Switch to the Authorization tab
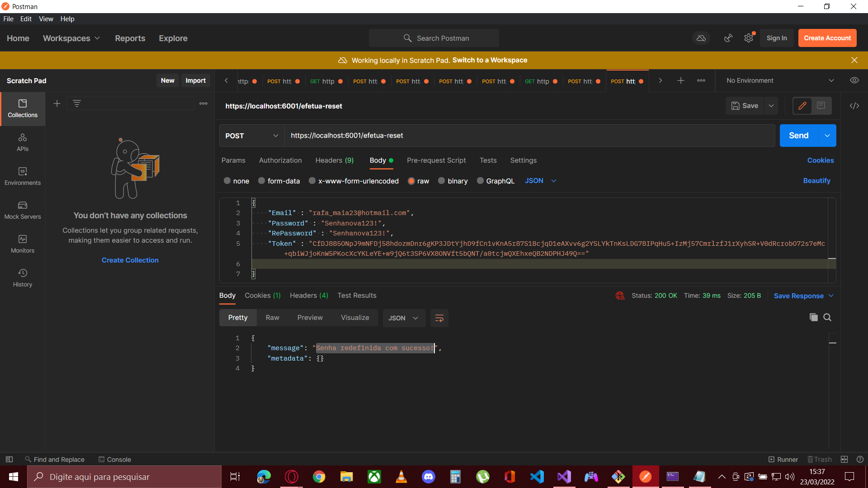868x488 pixels. 280,160
